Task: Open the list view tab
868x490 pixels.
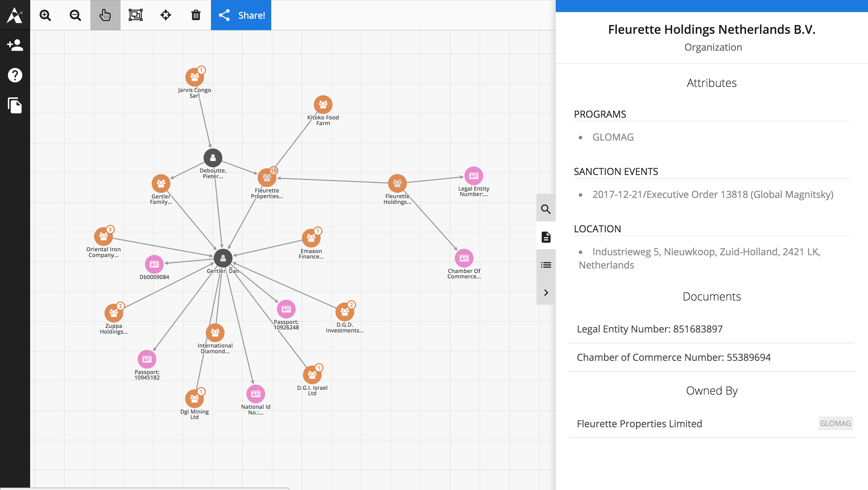Action: [x=546, y=265]
